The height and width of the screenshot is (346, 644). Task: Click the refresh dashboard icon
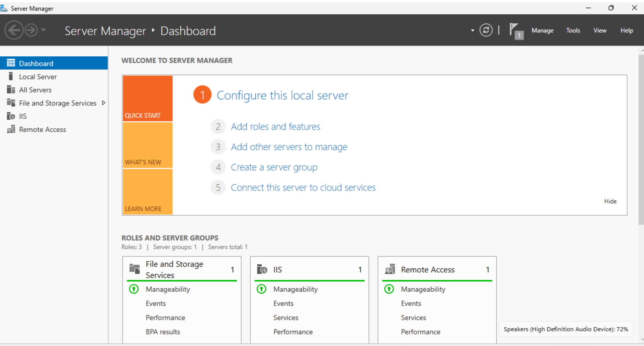486,30
